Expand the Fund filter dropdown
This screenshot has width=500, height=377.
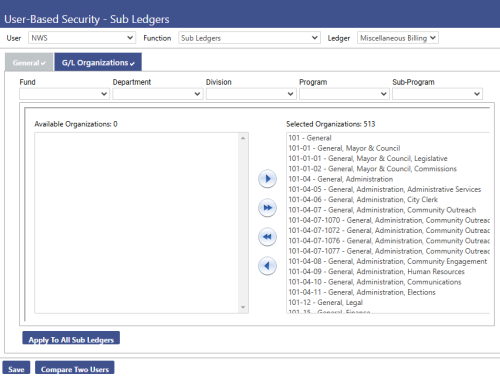64,94
